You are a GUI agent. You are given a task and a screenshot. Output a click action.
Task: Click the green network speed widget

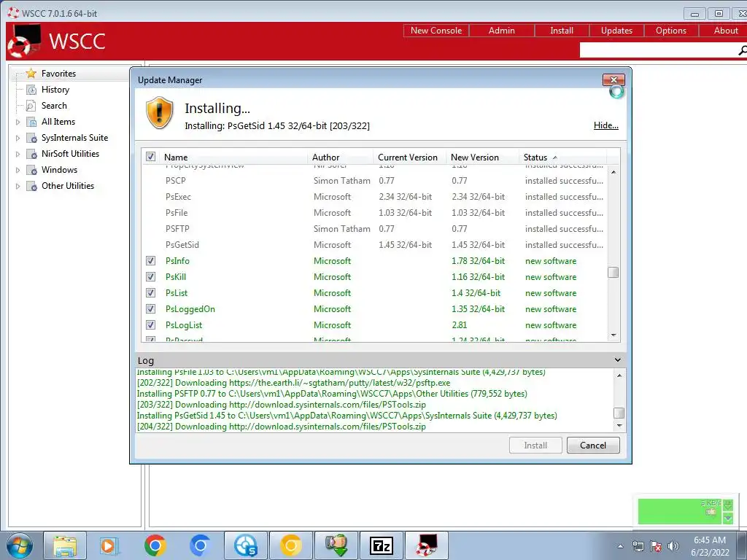[x=685, y=511]
